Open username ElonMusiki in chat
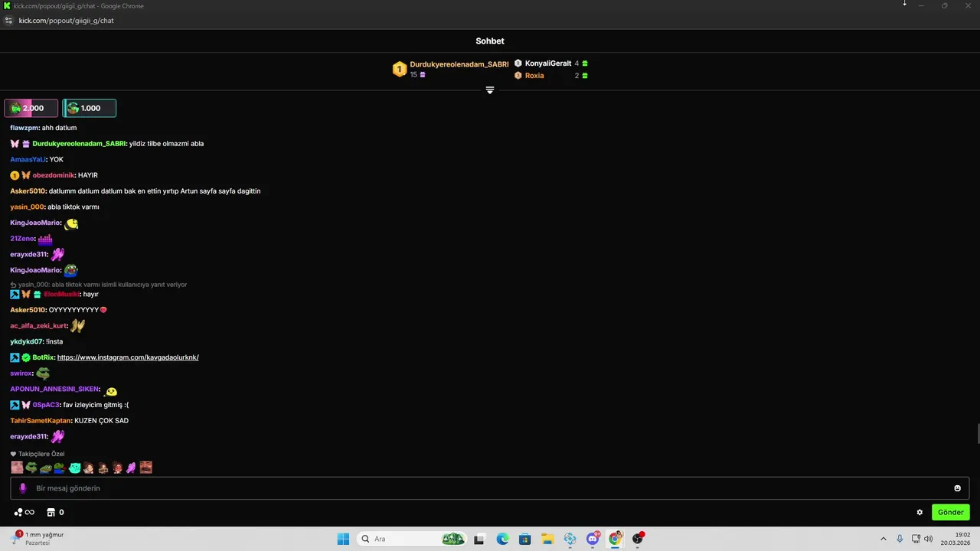 (61, 295)
